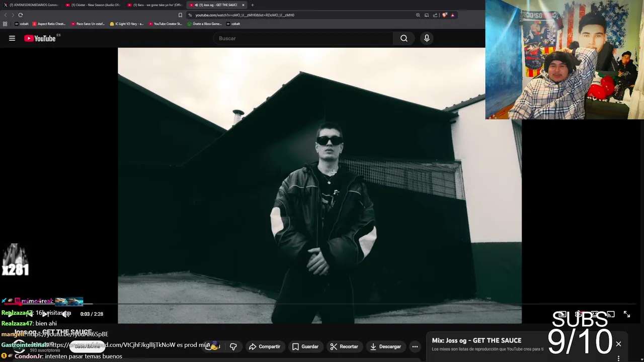Focus the Buscar search field
644x362 pixels.
point(303,38)
